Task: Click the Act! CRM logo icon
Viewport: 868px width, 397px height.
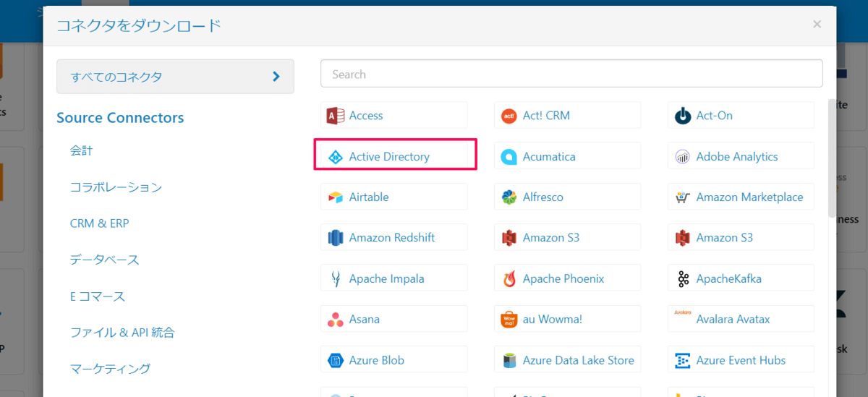Action: (x=509, y=116)
